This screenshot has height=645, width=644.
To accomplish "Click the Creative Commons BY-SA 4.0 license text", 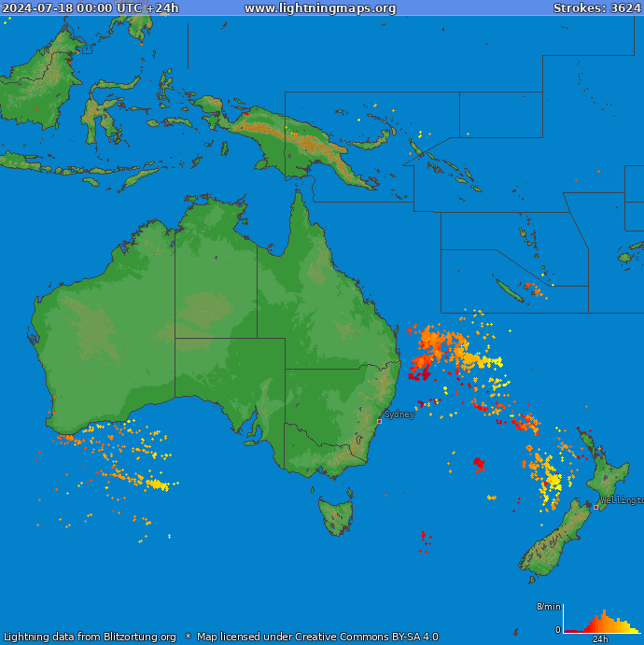I will [x=317, y=637].
